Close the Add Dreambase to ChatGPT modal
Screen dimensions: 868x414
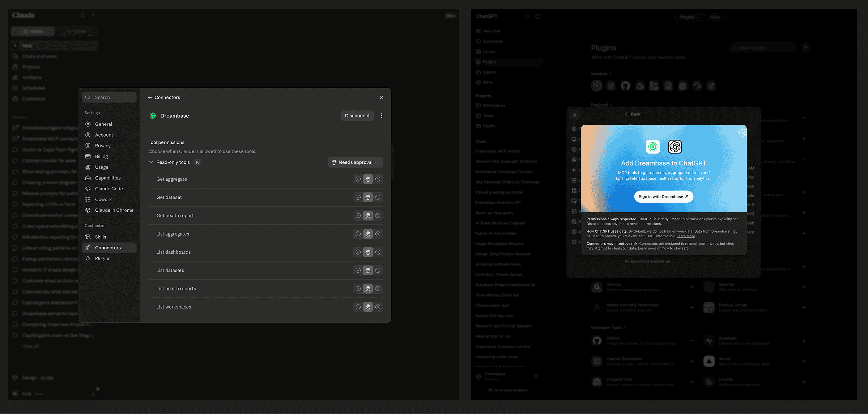click(x=739, y=133)
